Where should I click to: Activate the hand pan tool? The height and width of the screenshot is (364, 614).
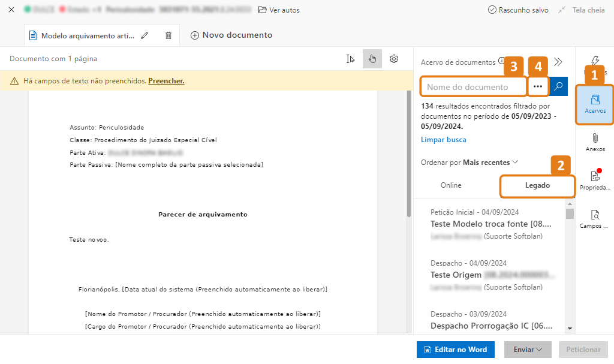pos(372,59)
